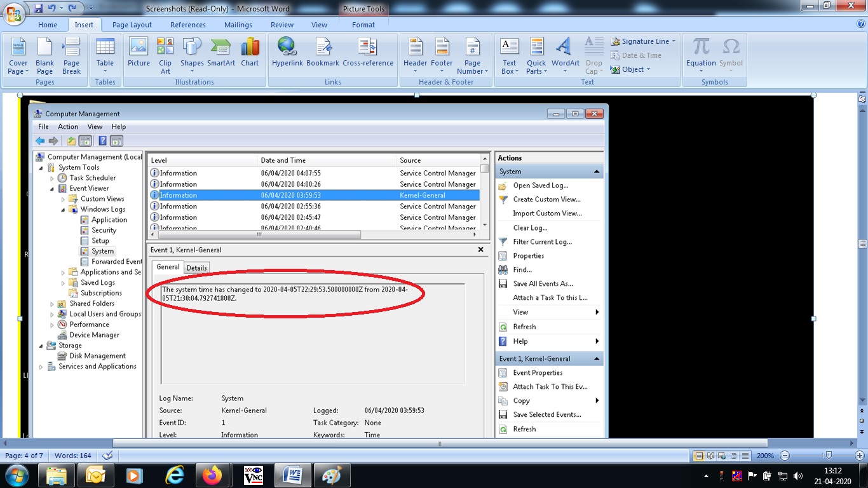Screen dimensions: 868x488
Task: Switch to Print Layout view
Action: pos(699,456)
